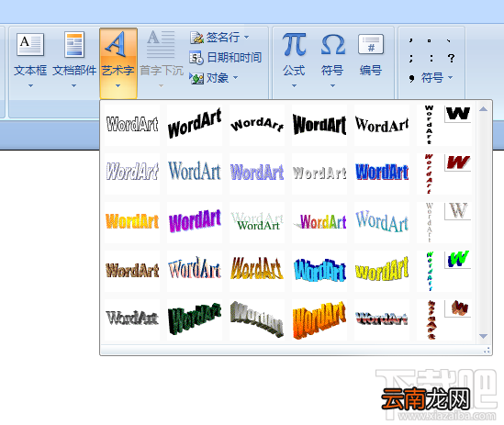This screenshot has width=504, height=425.
Task: Select the black vertical WordArt style
Action: coord(444,125)
